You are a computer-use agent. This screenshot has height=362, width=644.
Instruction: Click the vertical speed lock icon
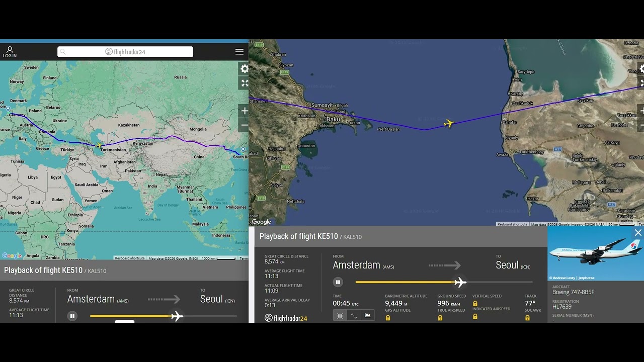click(475, 303)
